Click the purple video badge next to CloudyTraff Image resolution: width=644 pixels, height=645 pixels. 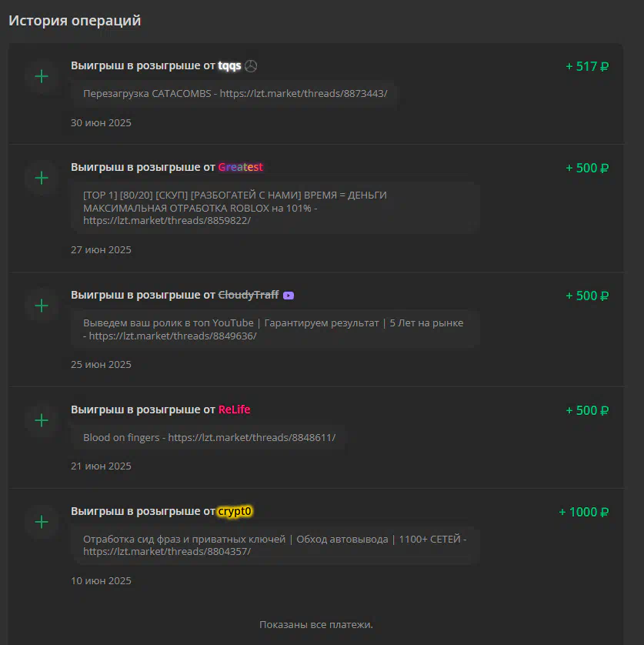pos(289,296)
